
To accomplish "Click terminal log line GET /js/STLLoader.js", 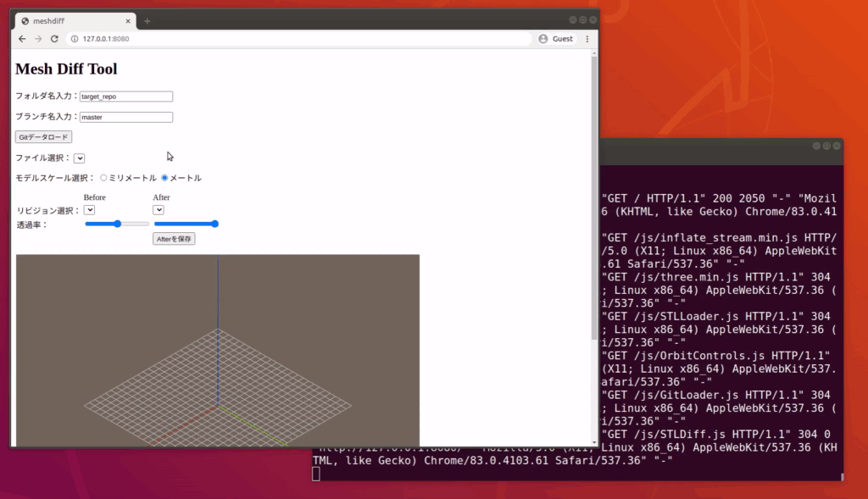I will coord(716,317).
